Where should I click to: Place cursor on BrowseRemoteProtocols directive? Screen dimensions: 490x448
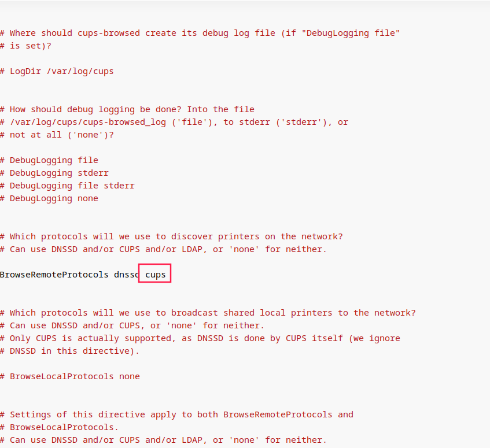pos(54,275)
